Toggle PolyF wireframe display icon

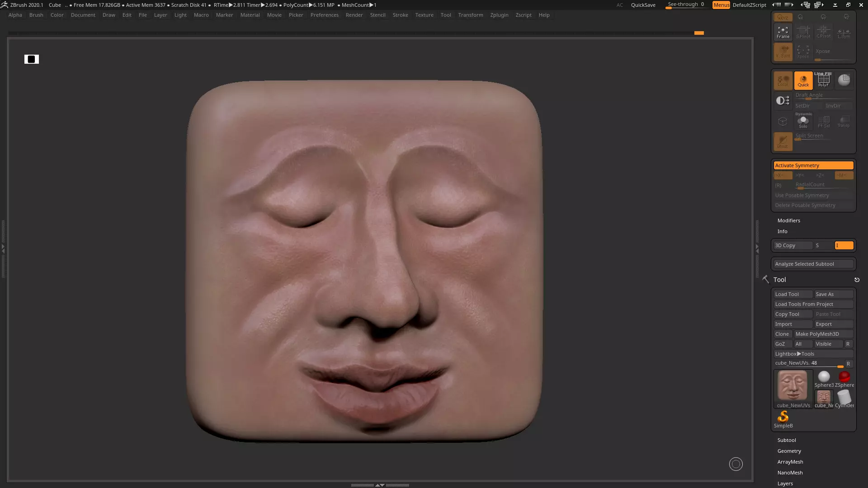tap(823, 80)
